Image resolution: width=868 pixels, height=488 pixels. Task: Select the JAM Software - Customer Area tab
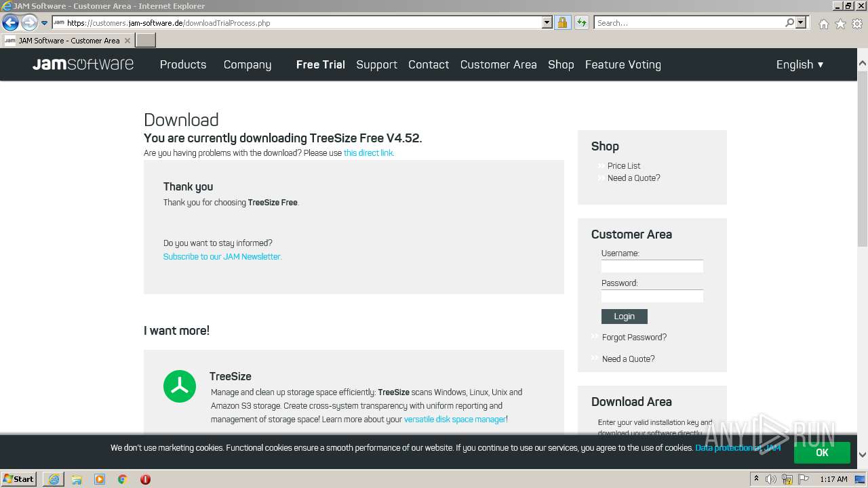click(68, 40)
